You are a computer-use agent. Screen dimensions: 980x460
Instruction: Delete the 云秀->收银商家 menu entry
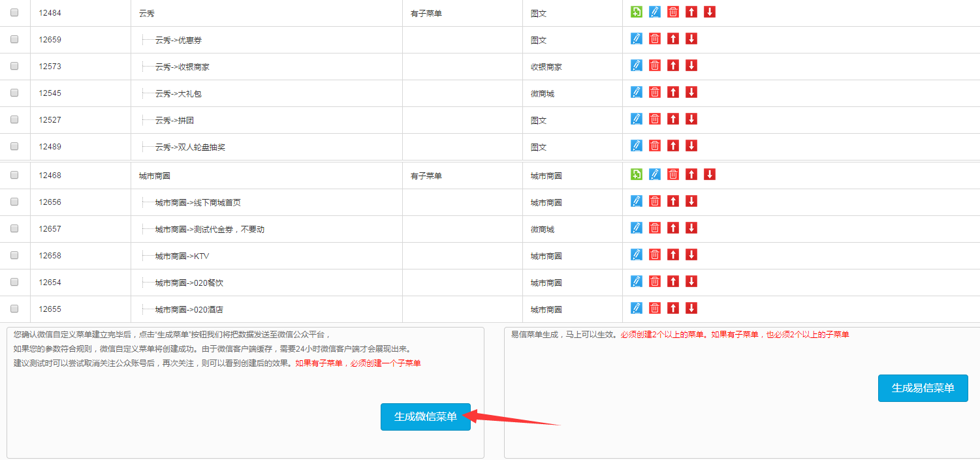(655, 65)
